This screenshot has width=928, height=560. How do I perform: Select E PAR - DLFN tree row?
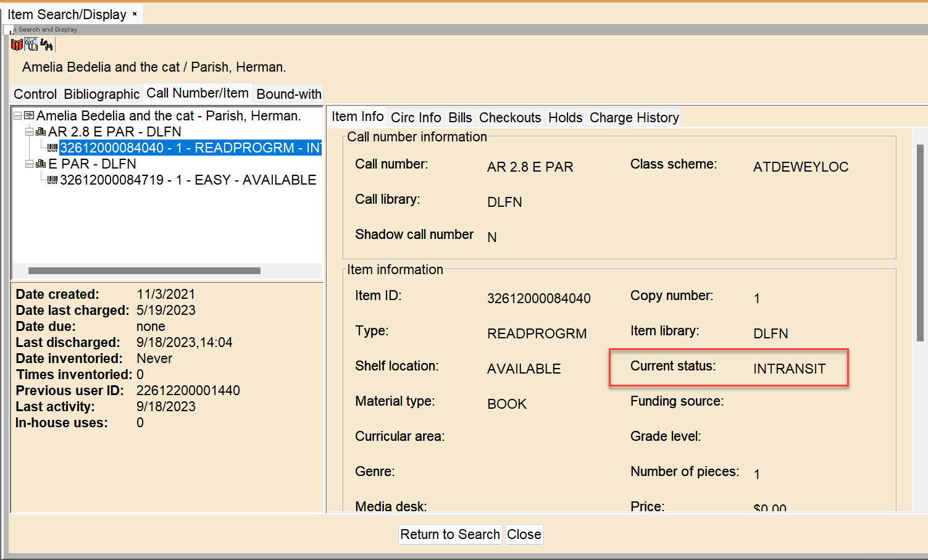tap(93, 164)
